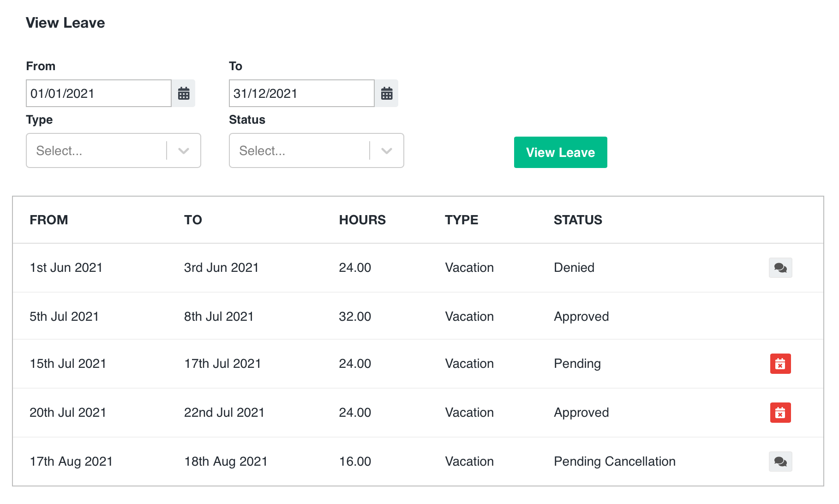Expand the Type dropdown chevron

point(184,150)
